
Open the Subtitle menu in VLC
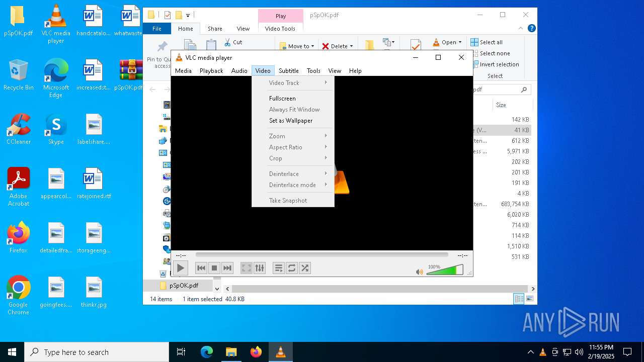pyautogui.click(x=289, y=71)
